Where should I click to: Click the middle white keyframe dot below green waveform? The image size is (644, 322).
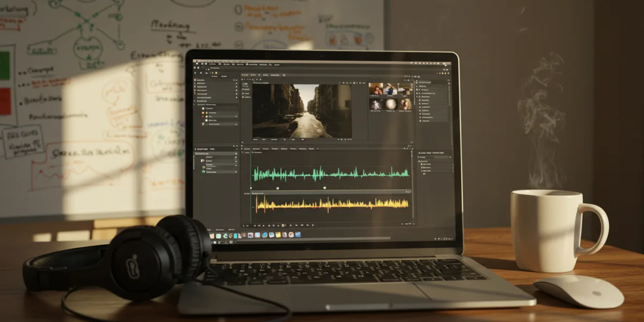click(278, 188)
